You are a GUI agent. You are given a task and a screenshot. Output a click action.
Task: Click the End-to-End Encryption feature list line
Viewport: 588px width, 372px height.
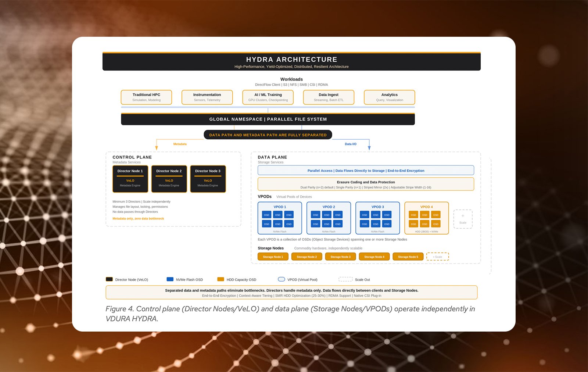click(291, 296)
